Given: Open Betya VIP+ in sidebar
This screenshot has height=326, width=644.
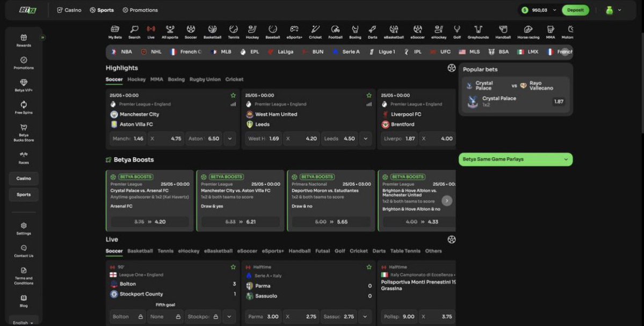Looking at the screenshot, I should pyautogui.click(x=24, y=85).
